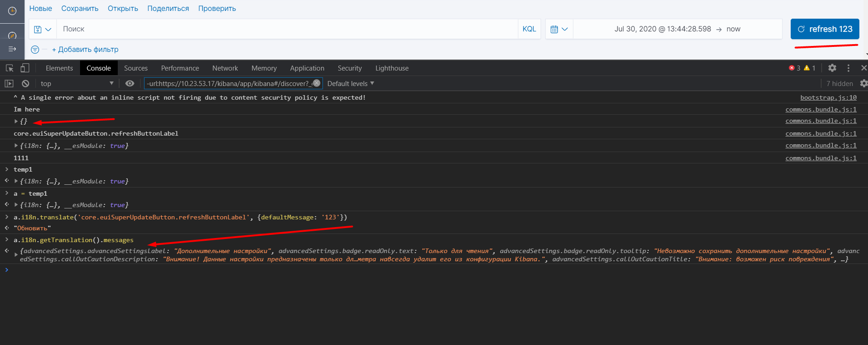Close the DevTools panel
868x345 pixels.
tap(863, 68)
